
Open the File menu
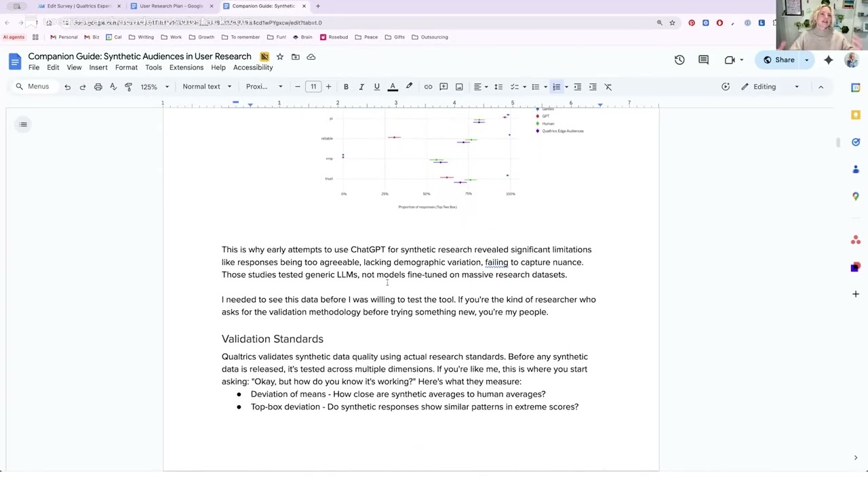(34, 68)
